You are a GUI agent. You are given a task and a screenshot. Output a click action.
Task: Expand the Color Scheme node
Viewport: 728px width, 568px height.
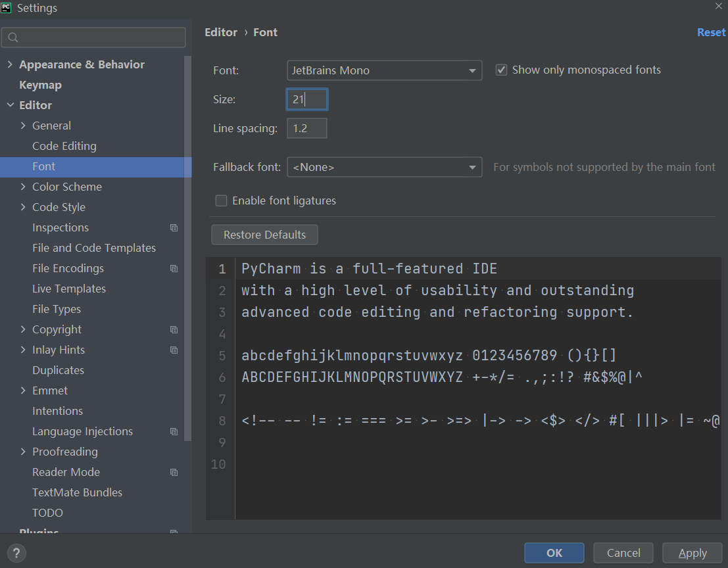(23, 187)
